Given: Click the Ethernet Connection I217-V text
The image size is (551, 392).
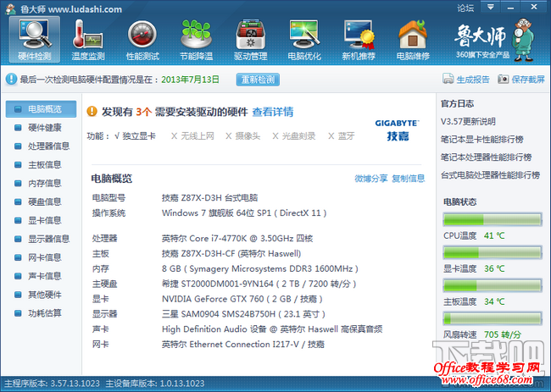Looking at the screenshot, I should pyautogui.click(x=242, y=345).
